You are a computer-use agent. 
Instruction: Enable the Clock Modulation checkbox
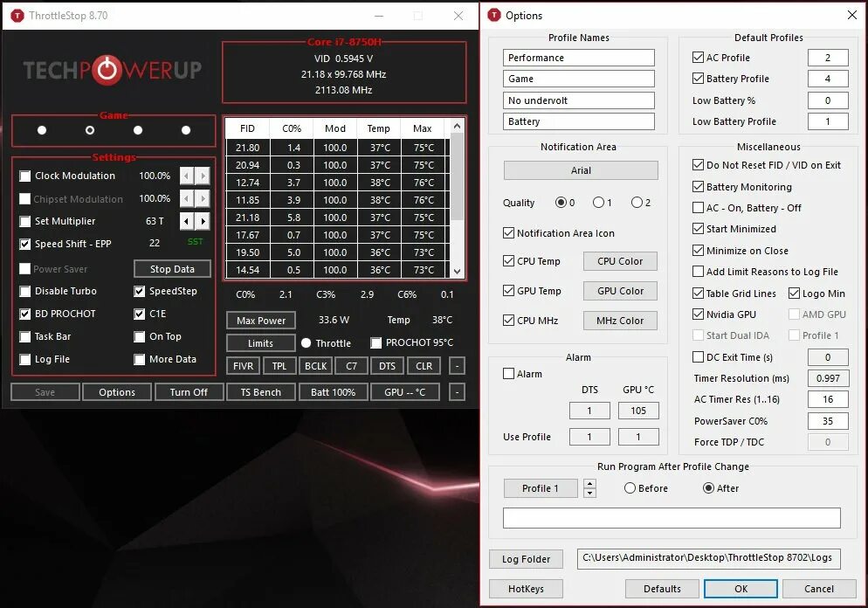coord(25,176)
